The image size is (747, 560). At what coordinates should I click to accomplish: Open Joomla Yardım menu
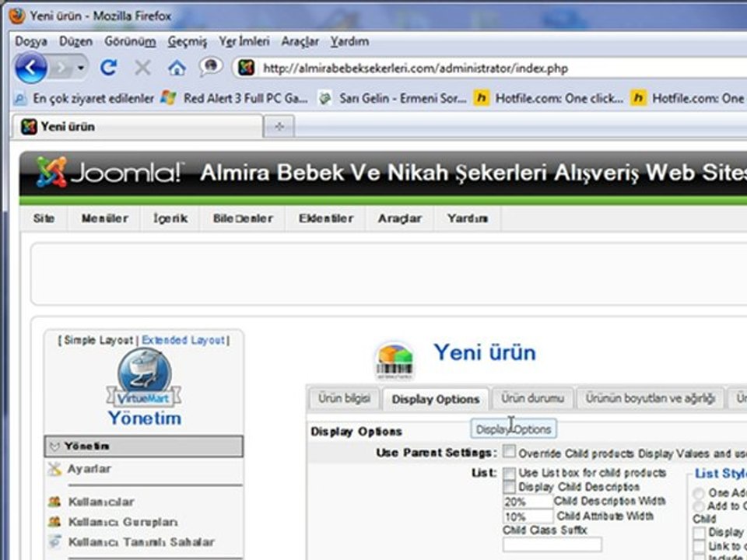pos(468,219)
